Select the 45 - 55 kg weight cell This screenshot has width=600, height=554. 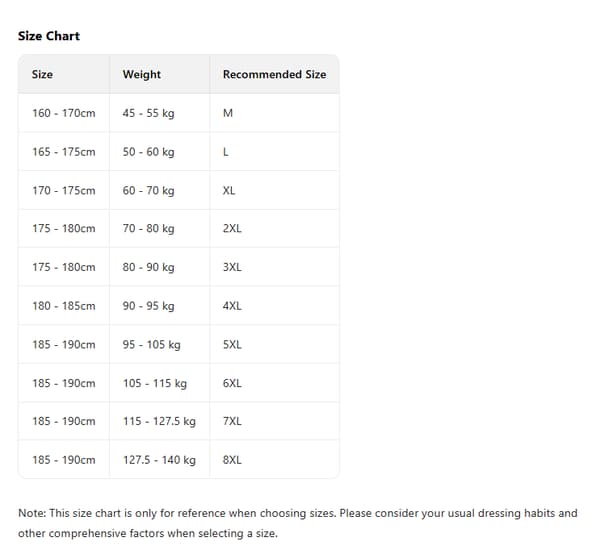pyautogui.click(x=160, y=113)
